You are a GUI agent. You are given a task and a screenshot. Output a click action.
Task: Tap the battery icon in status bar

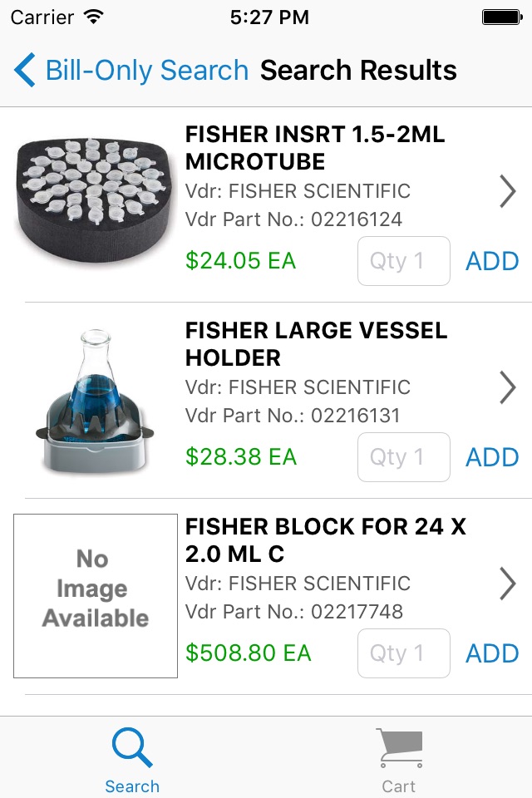[501, 17]
